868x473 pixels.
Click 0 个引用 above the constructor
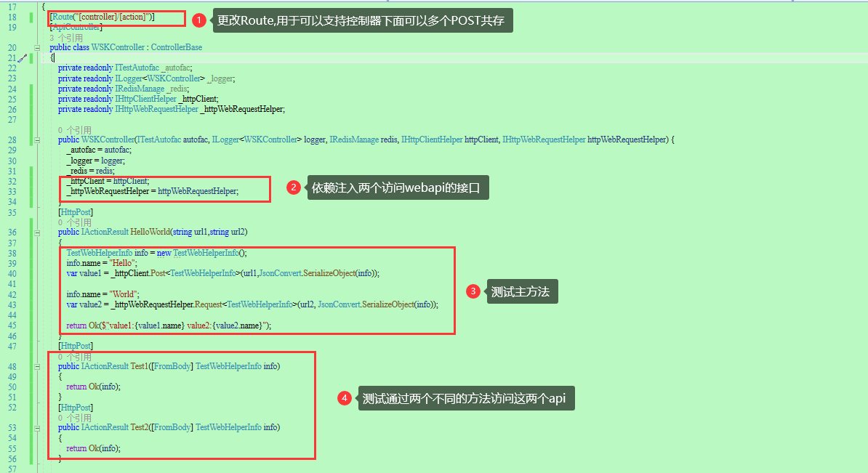pos(73,129)
